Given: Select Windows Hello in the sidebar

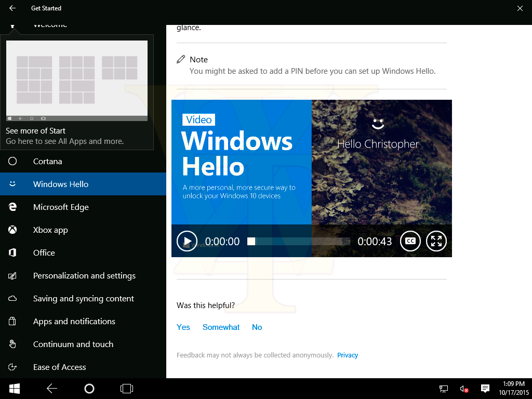Looking at the screenshot, I should [61, 184].
